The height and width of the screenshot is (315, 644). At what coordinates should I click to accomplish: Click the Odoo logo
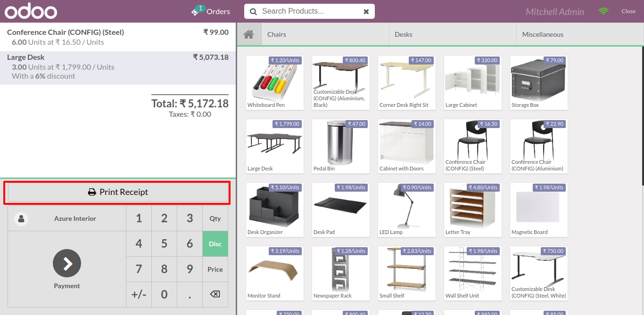tap(31, 11)
